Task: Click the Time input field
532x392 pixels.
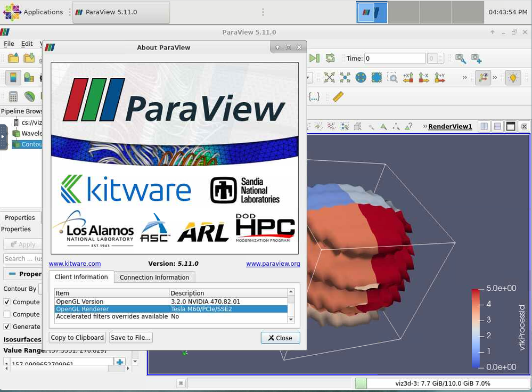Action: tap(395, 59)
